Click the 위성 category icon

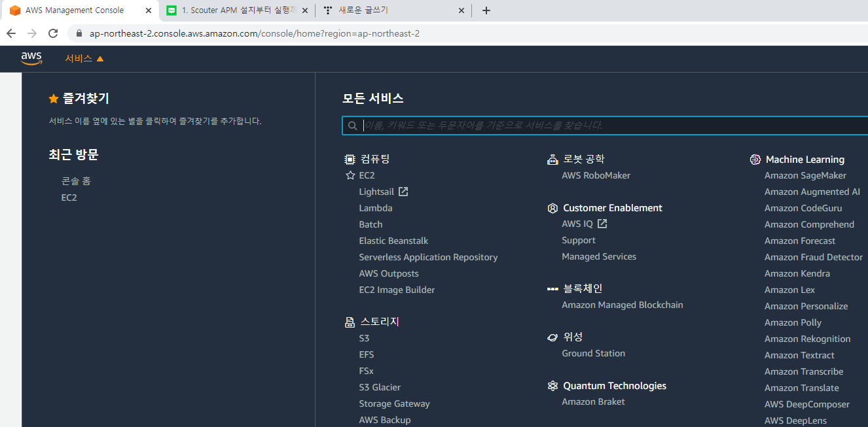[x=552, y=337]
